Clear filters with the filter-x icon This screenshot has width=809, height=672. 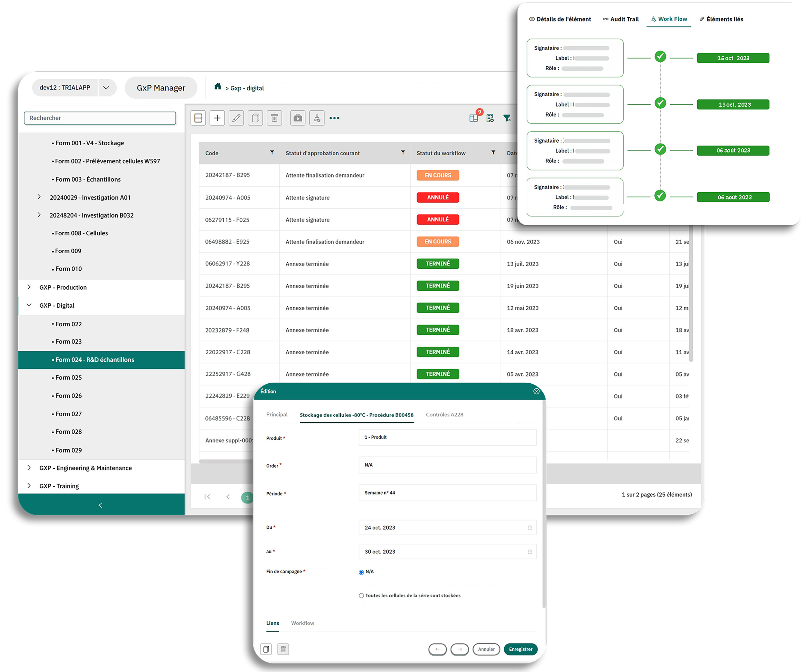tap(507, 119)
